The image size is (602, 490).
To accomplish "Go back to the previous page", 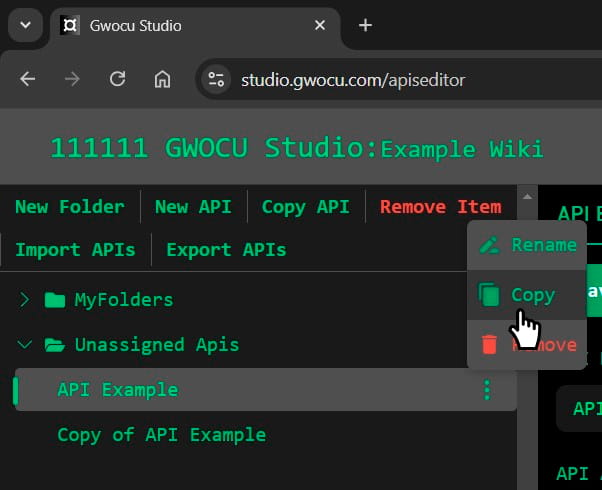I will click(28, 79).
